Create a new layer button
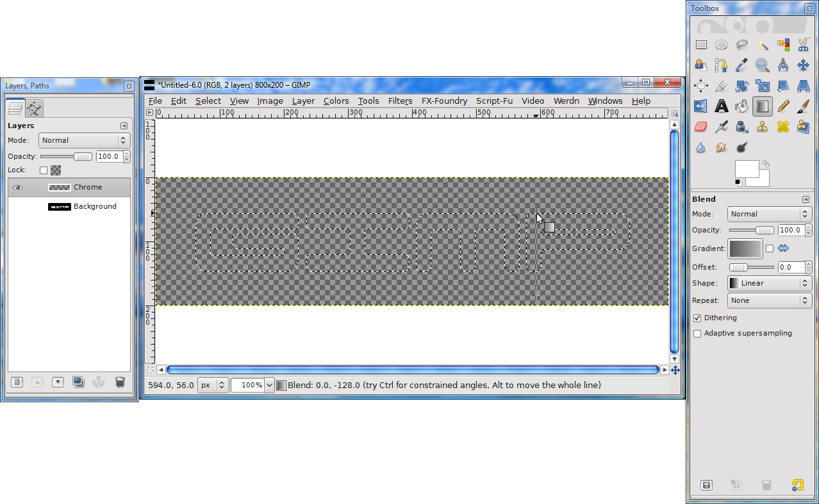The image size is (819, 504). (17, 382)
